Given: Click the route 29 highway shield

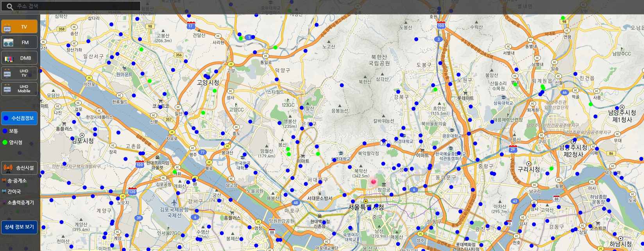Looking at the screenshot, I should 513,149.
